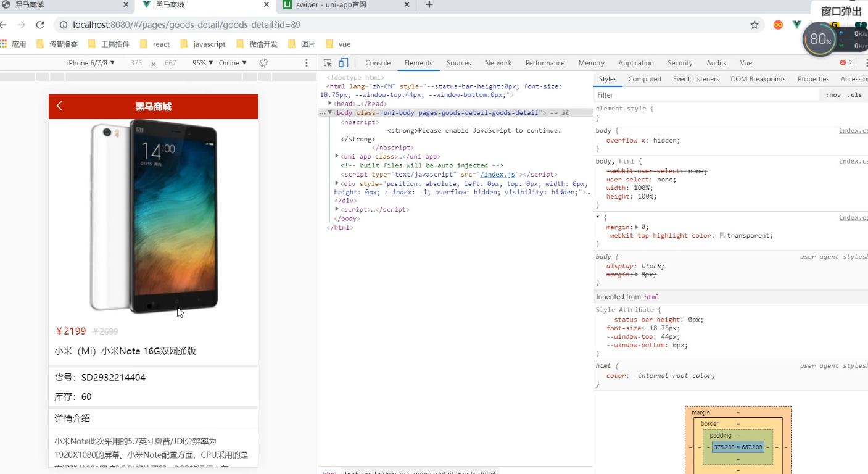The image size is (868, 474).
Task: Expand the last script element node
Action: [x=337, y=209]
